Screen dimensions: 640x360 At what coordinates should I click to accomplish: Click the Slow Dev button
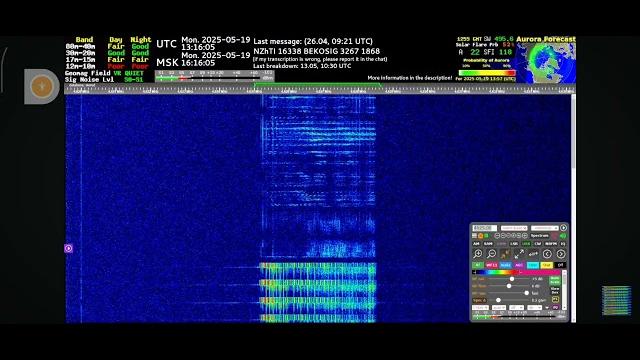[555, 291]
